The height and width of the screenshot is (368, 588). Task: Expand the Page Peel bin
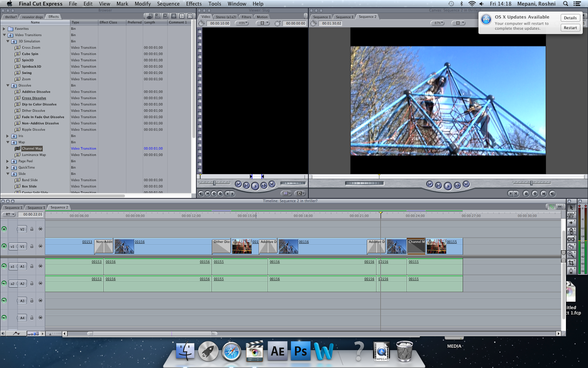tap(8, 161)
